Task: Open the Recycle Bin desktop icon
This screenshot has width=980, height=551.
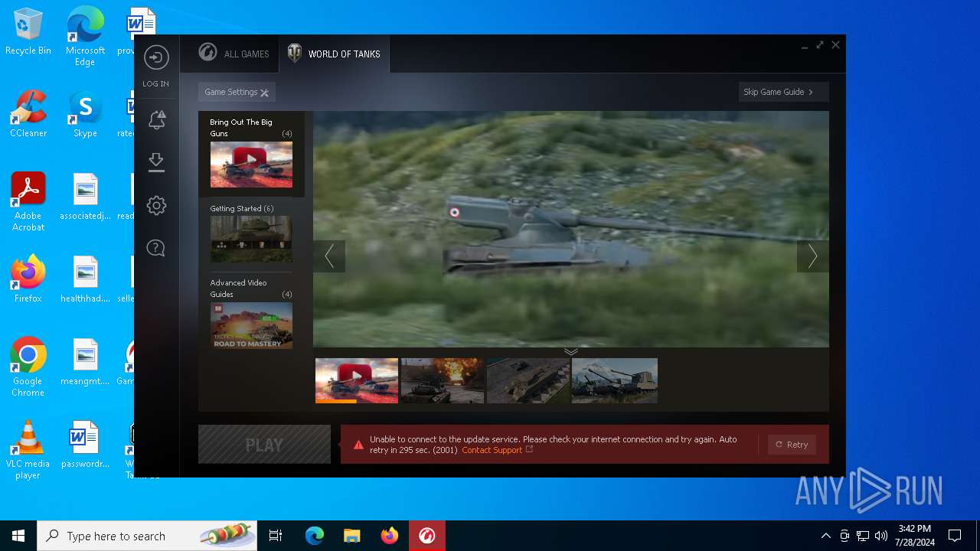Action: click(28, 31)
